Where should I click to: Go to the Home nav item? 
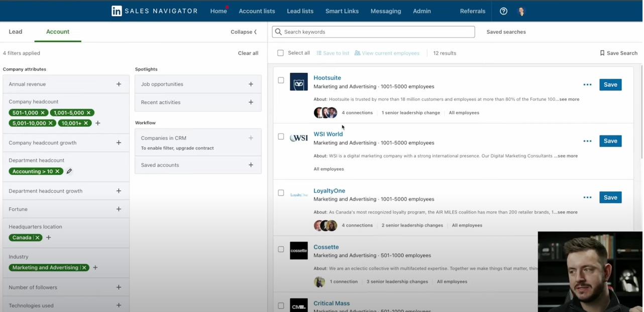[219, 11]
